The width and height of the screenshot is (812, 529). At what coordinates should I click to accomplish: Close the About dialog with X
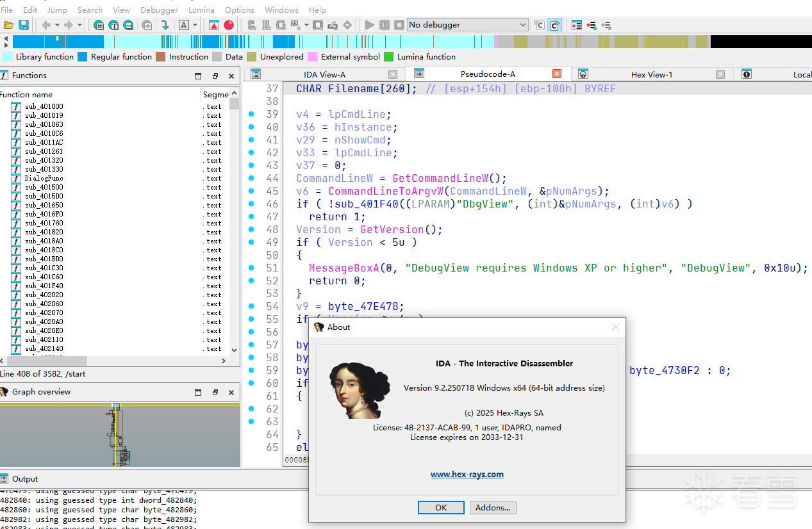(x=616, y=327)
